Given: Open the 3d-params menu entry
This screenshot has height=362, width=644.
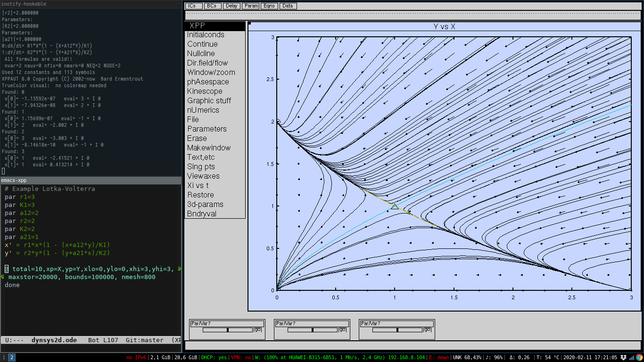Looking at the screenshot, I should (x=215, y=205).
